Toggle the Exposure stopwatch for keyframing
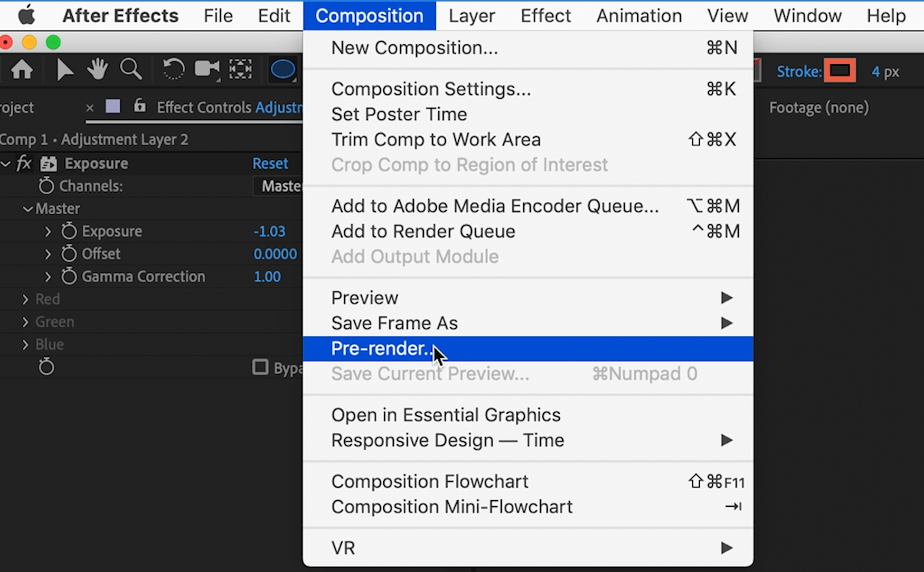Image resolution: width=924 pixels, height=572 pixels. tap(69, 231)
